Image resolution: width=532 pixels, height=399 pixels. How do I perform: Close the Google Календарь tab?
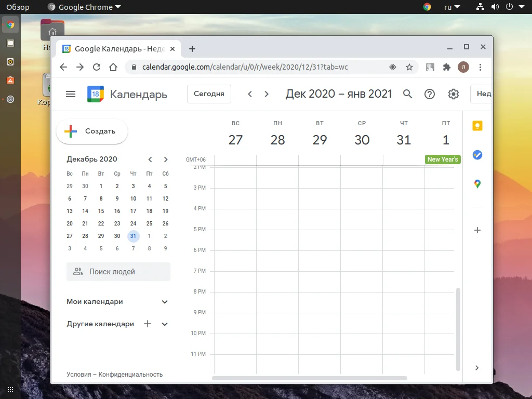coord(172,49)
